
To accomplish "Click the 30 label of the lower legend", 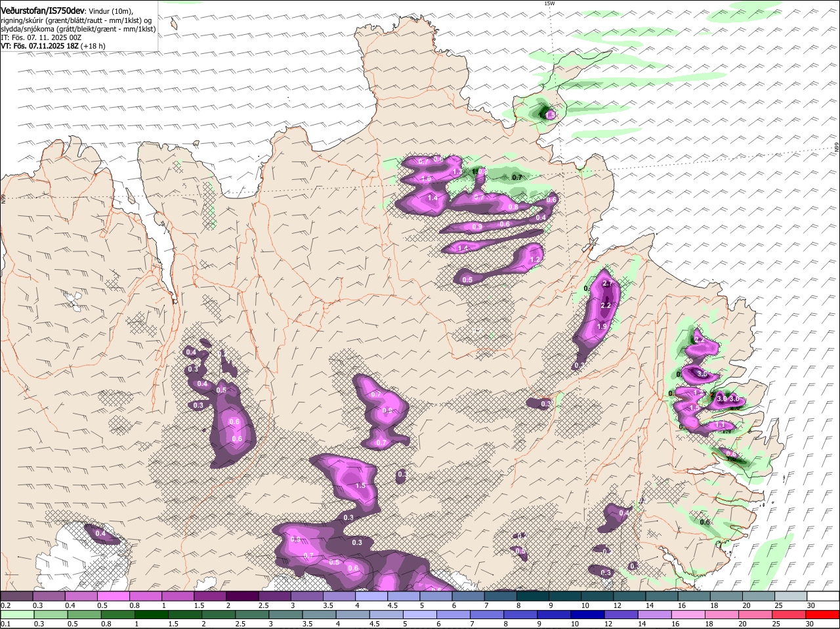I will pyautogui.click(x=809, y=624).
